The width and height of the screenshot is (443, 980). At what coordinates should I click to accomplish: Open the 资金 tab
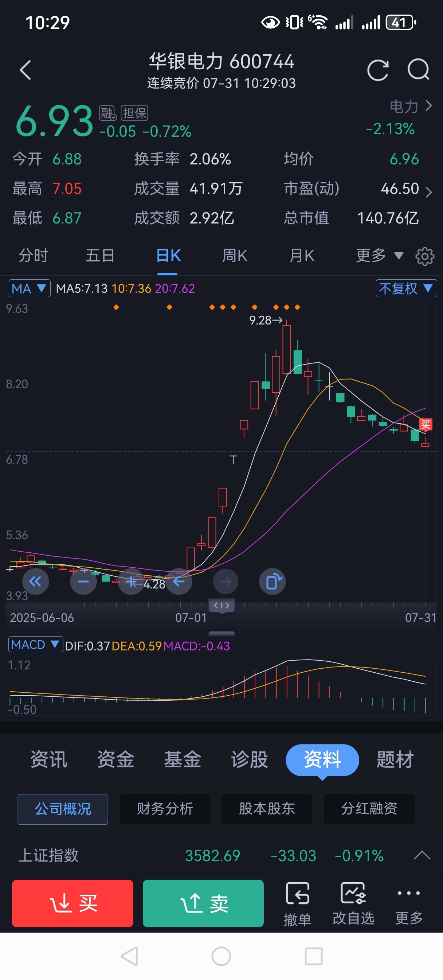click(x=115, y=760)
